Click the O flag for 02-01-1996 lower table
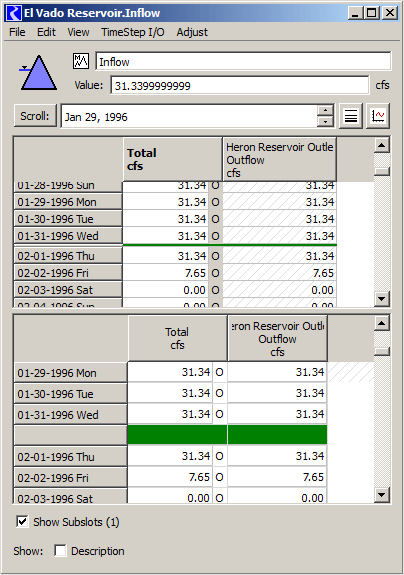404x575 pixels. 220,456
